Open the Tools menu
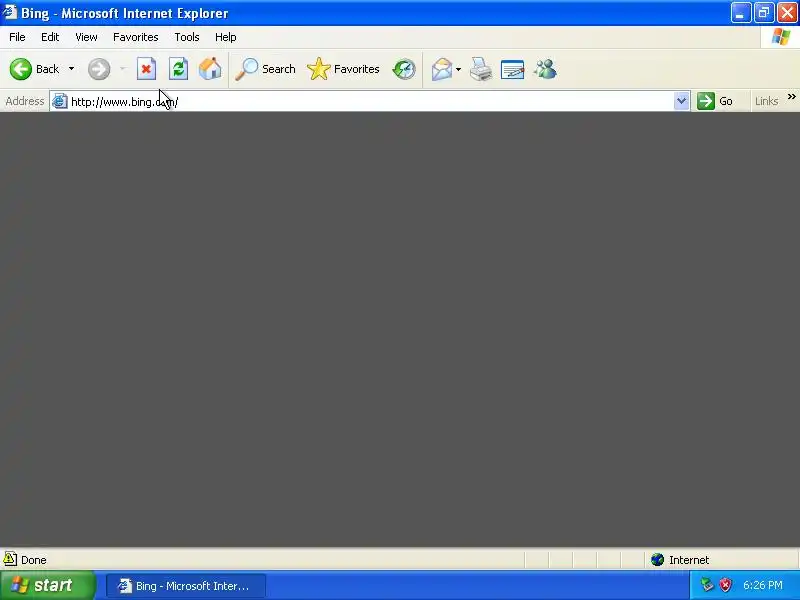The image size is (800, 600). click(187, 37)
